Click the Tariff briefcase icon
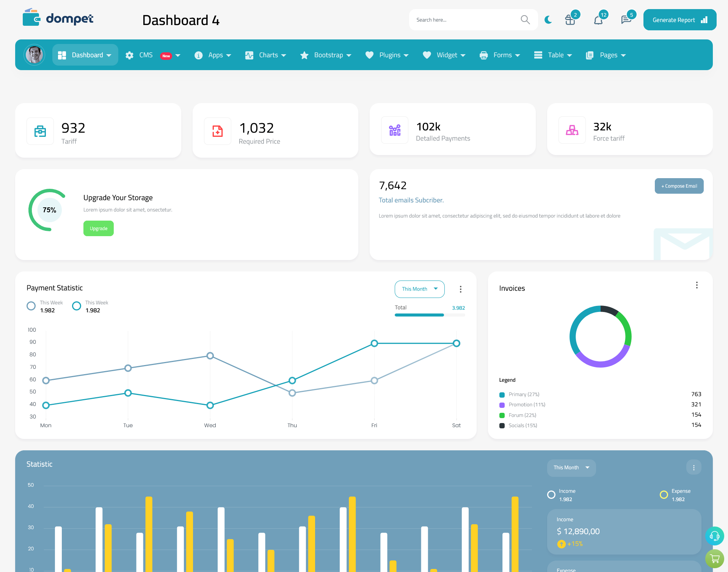728x572 pixels. (x=40, y=130)
